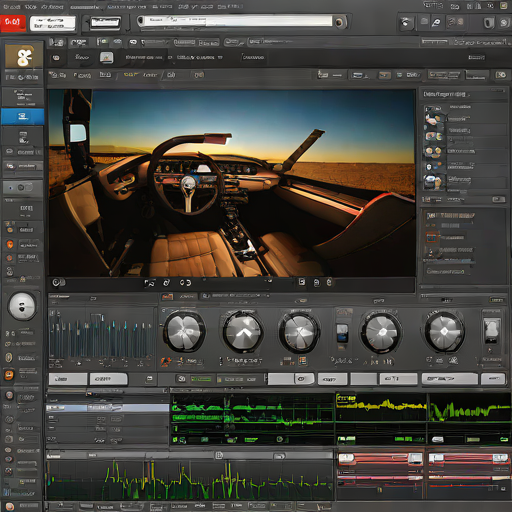Click the large round dial in the left sidebar
The image size is (512, 512).
[x=22, y=306]
